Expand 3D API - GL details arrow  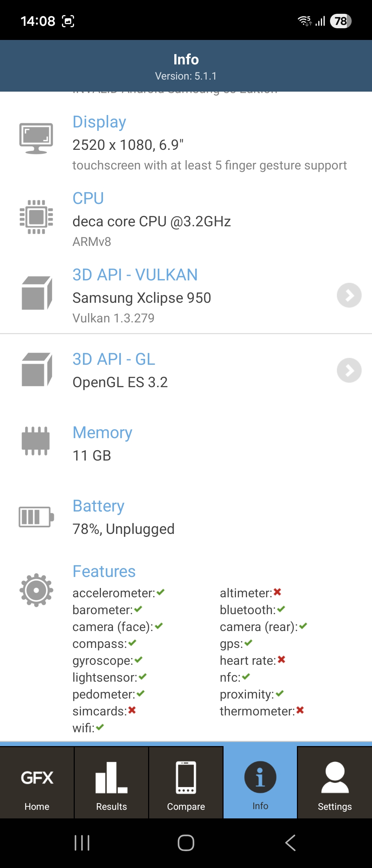[x=349, y=370]
